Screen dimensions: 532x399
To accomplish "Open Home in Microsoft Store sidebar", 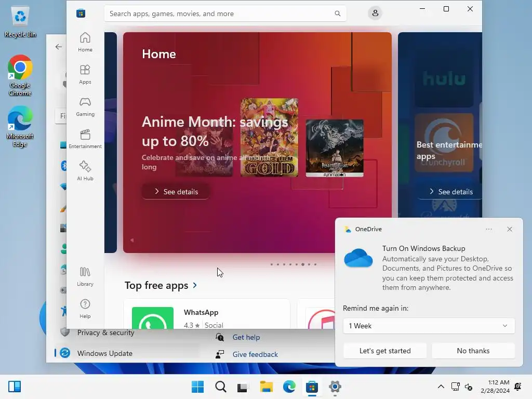I will tap(85, 42).
